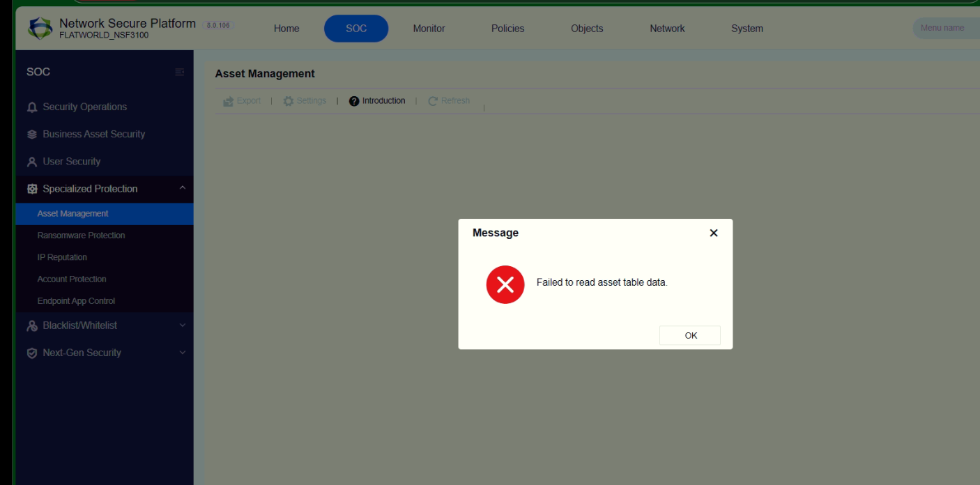Click the Network Secure Platform logo icon

pyautogui.click(x=40, y=29)
